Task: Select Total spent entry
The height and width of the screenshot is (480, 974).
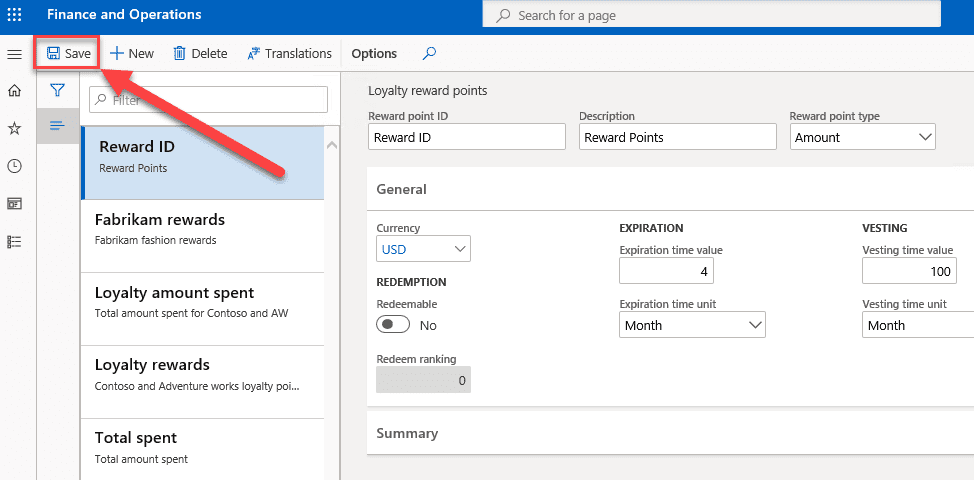Action: [x=203, y=449]
